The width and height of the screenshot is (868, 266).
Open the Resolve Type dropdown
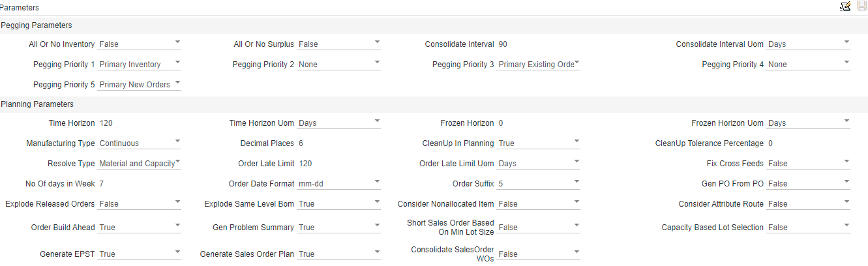[140, 164]
